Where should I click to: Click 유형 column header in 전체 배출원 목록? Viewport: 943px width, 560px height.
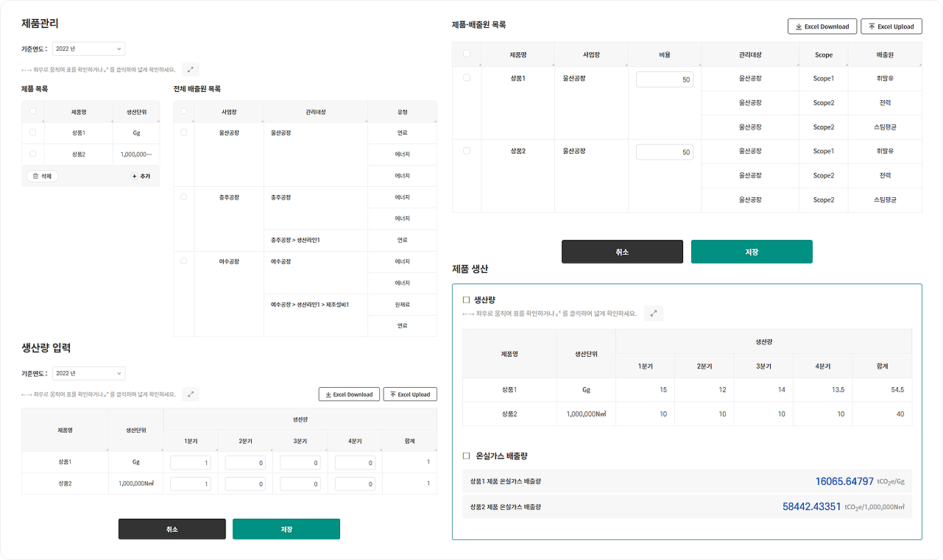point(402,112)
